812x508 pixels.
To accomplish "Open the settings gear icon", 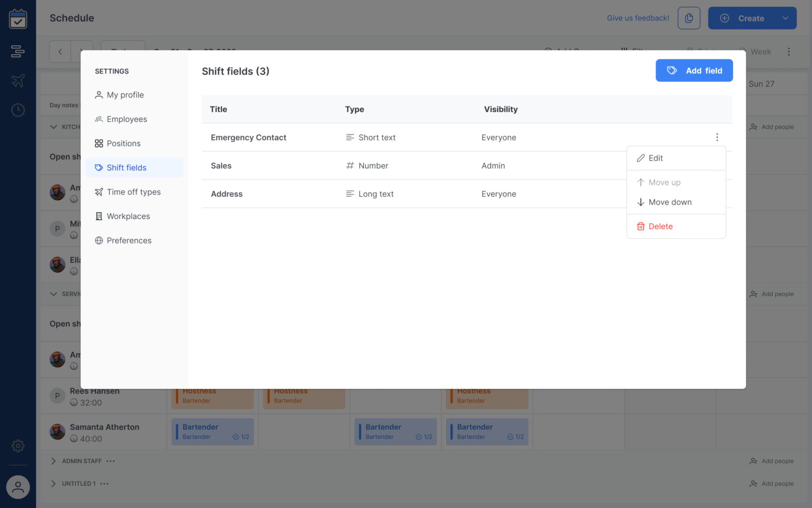I will click(x=18, y=446).
